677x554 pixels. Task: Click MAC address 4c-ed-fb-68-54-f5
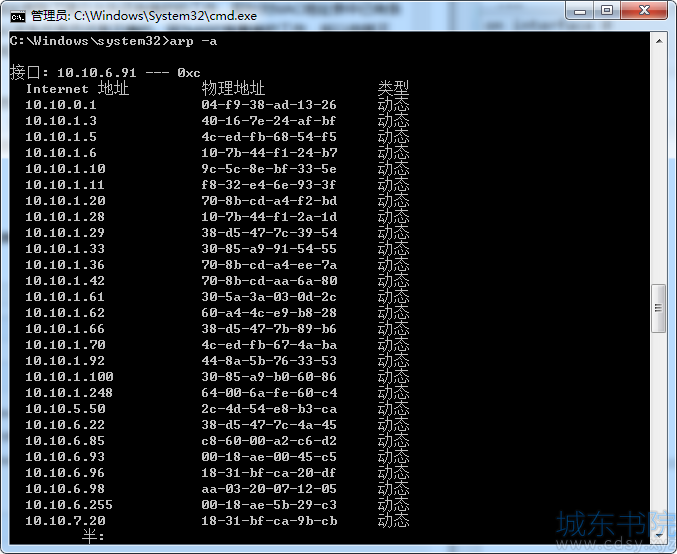click(269, 137)
